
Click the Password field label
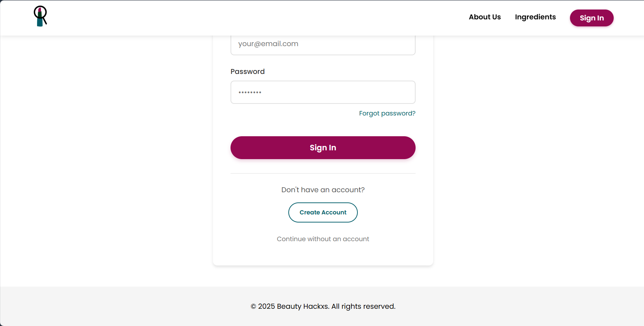tap(247, 71)
